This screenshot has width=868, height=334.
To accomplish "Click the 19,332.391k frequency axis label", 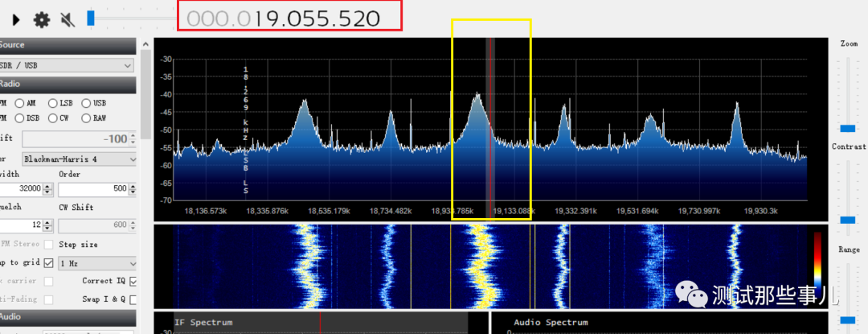I will [x=575, y=211].
